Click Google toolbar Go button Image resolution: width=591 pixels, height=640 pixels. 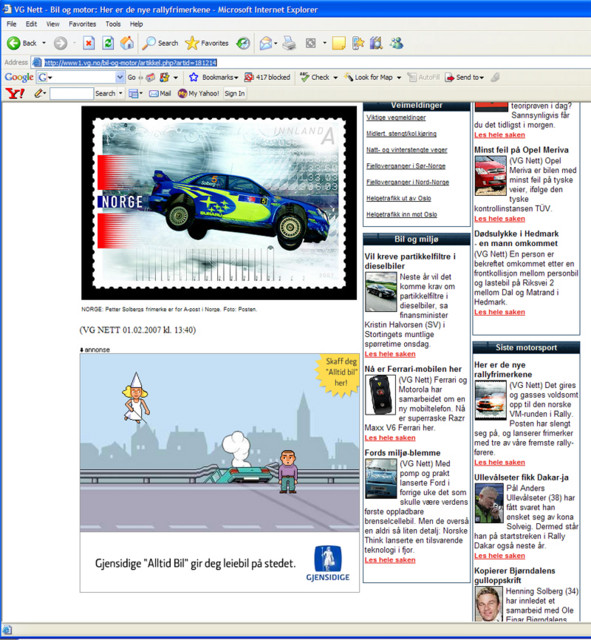click(131, 77)
